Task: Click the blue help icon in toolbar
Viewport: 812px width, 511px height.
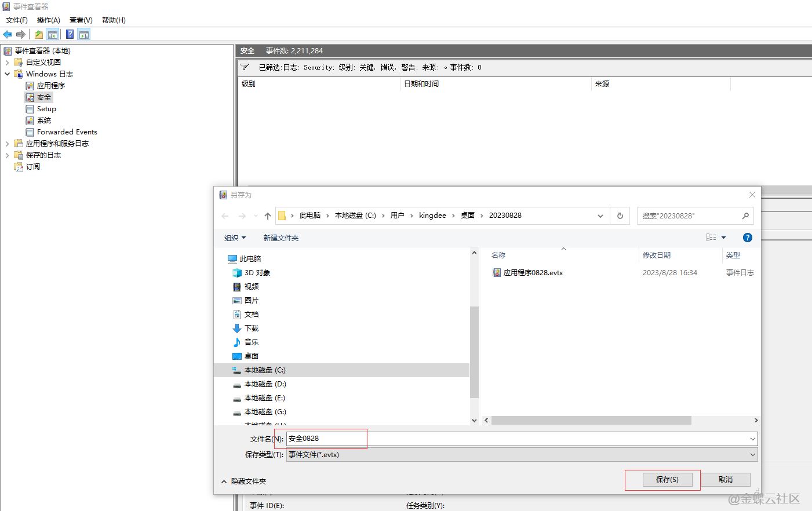Action: pos(70,34)
